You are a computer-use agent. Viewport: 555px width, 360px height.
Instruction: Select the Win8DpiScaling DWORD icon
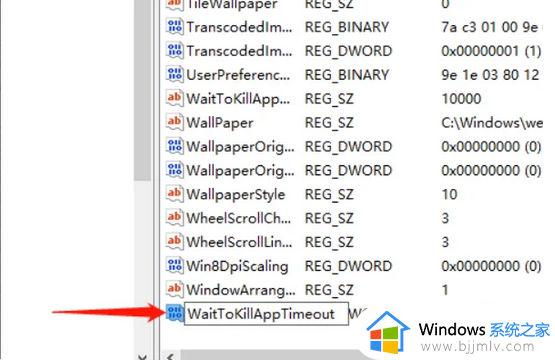(x=175, y=266)
